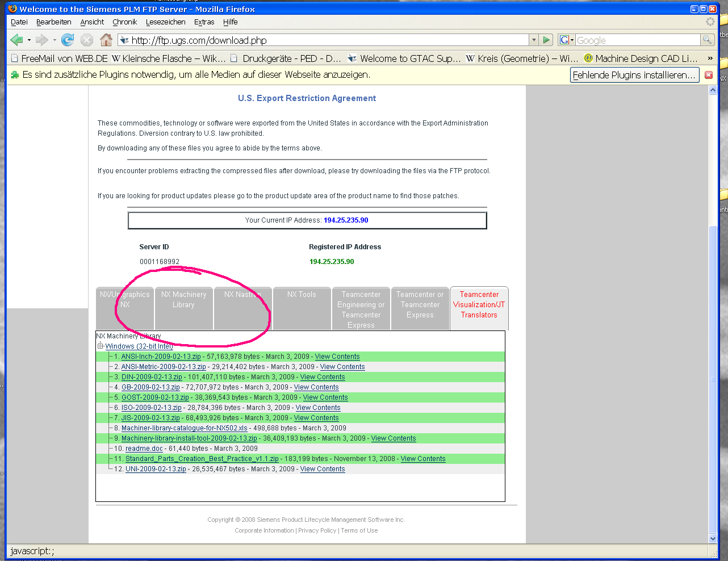
Task: Open the Lesezeichen menu
Action: (166, 22)
